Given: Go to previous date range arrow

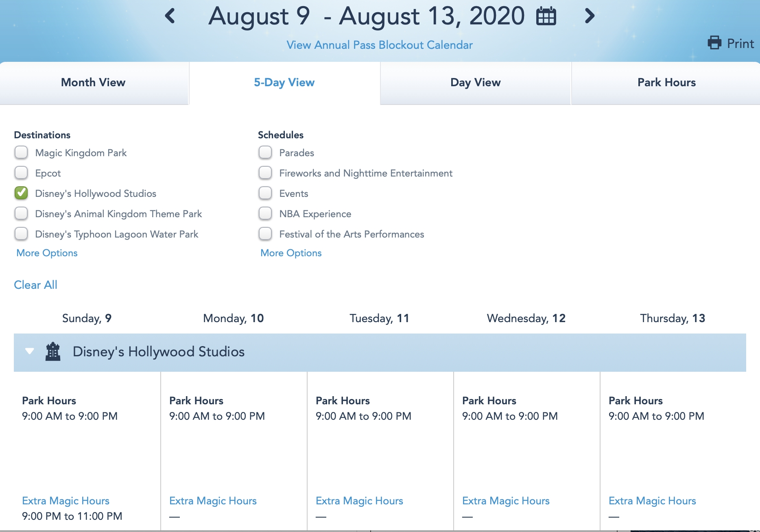Looking at the screenshot, I should tap(170, 16).
